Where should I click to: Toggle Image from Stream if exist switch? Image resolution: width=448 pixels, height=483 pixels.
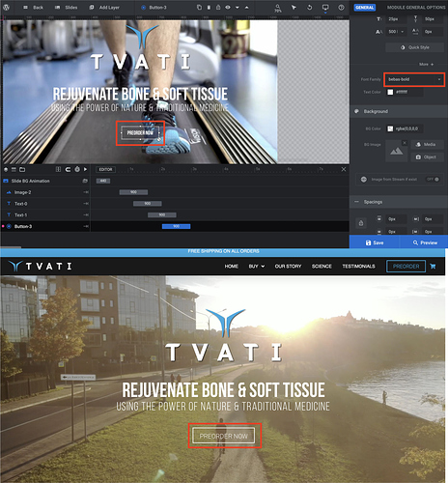(x=433, y=180)
